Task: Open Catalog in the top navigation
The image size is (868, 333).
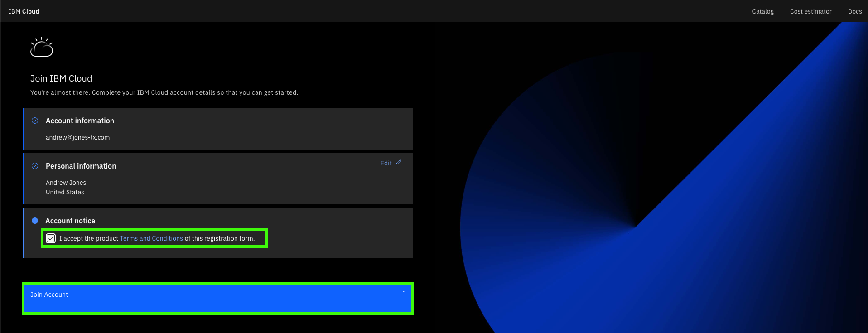Action: (763, 11)
